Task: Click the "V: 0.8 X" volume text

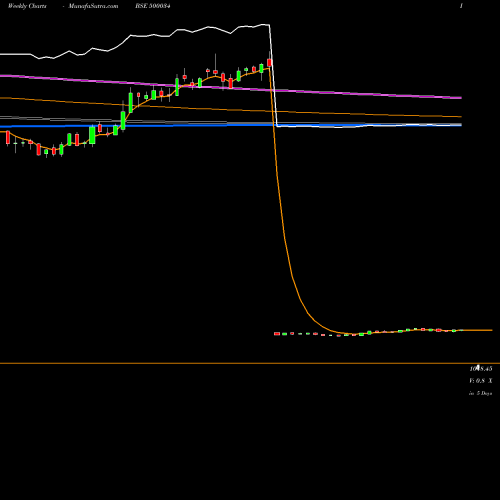Action: 481,381
